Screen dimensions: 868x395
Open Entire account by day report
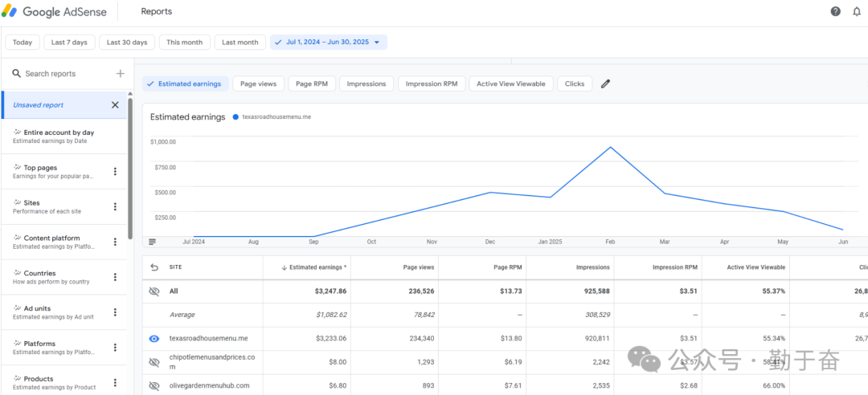[64, 136]
